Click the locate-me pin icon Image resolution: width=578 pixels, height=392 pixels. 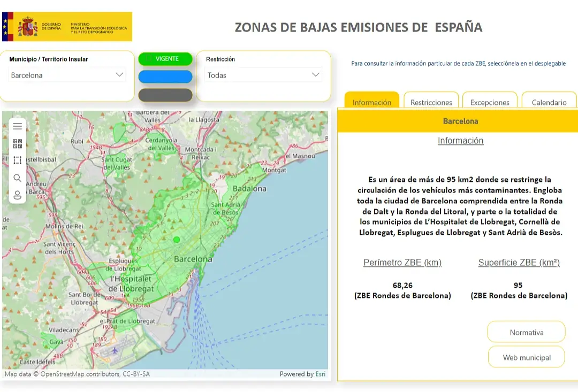point(17,195)
